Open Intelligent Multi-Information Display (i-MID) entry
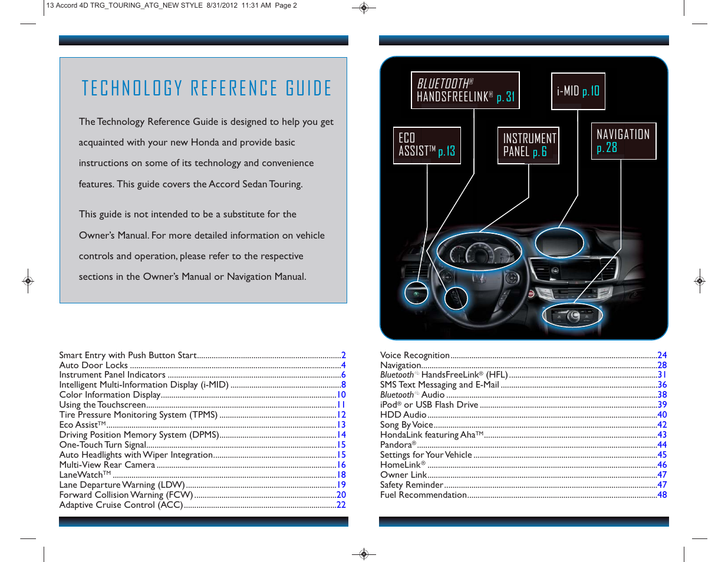Image resolution: width=728 pixels, height=562 pixels. point(202,385)
